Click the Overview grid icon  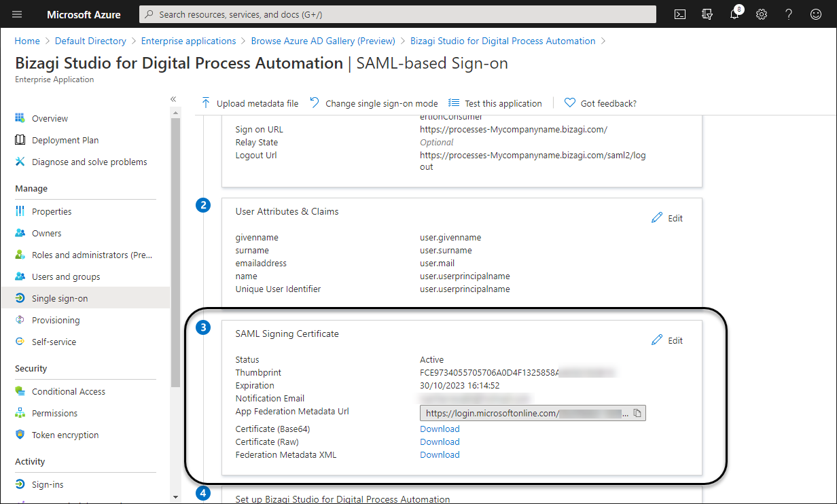pyautogui.click(x=20, y=118)
